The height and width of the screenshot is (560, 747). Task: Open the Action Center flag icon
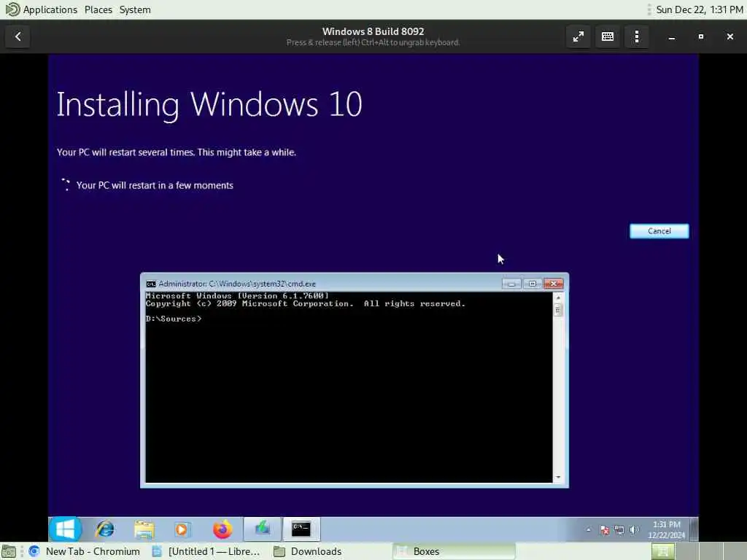(x=604, y=529)
